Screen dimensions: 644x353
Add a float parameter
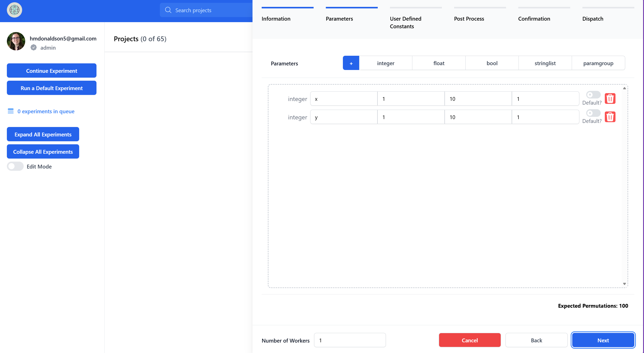pyautogui.click(x=439, y=63)
